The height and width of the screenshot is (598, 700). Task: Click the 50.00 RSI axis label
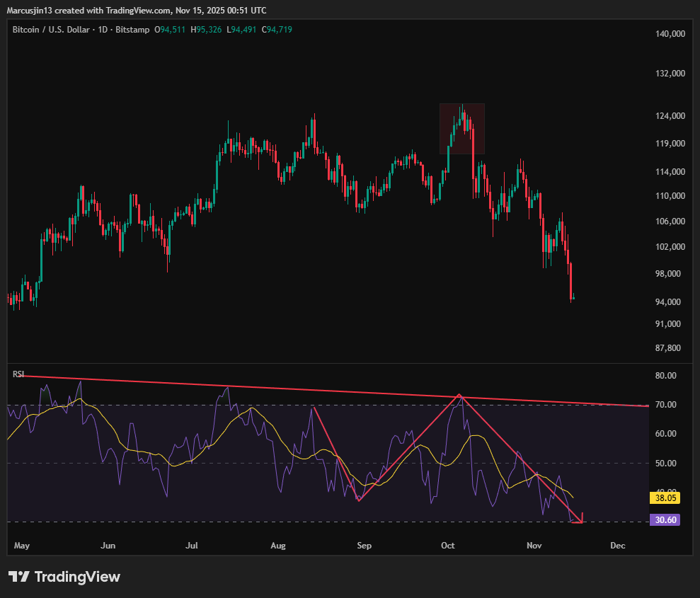[x=665, y=464]
